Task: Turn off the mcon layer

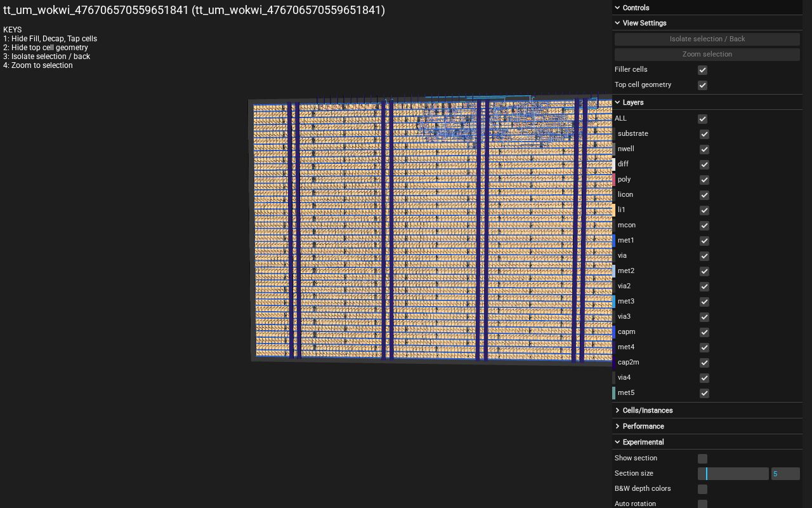Action: pyautogui.click(x=704, y=225)
